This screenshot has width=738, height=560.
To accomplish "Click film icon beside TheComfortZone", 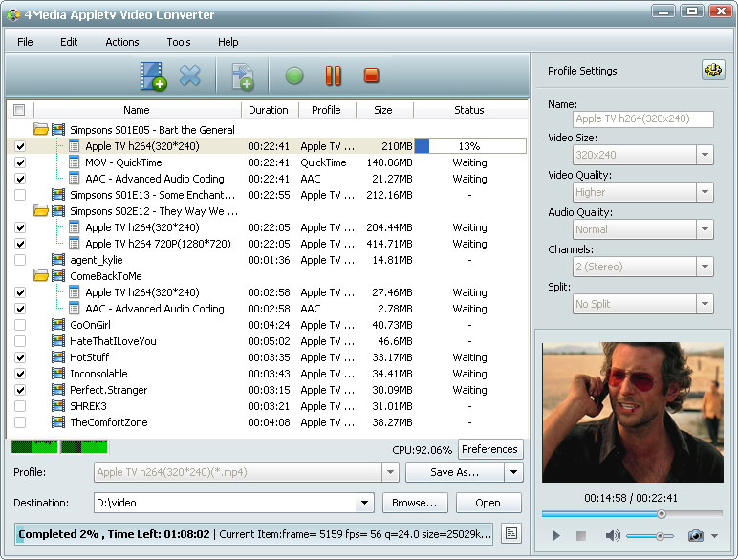I will coord(58,422).
